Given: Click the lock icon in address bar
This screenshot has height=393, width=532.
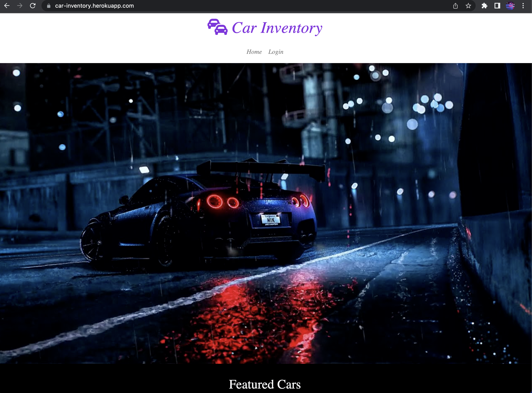Looking at the screenshot, I should coord(49,6).
